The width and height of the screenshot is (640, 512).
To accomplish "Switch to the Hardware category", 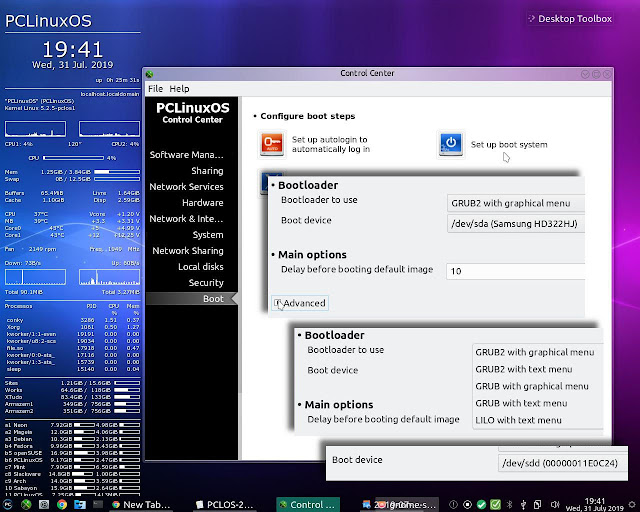I will (203, 203).
